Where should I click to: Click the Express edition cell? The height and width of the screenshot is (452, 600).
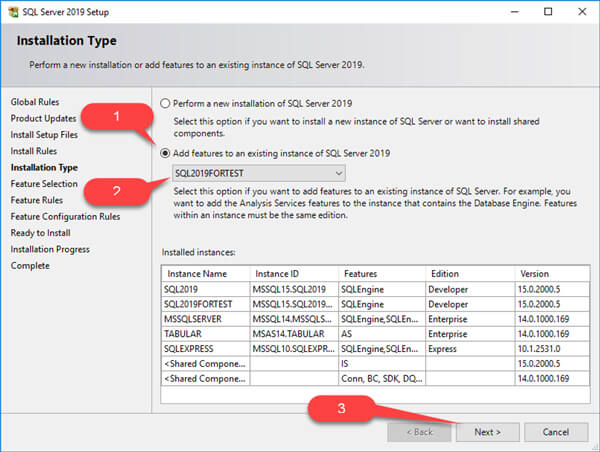470,349
